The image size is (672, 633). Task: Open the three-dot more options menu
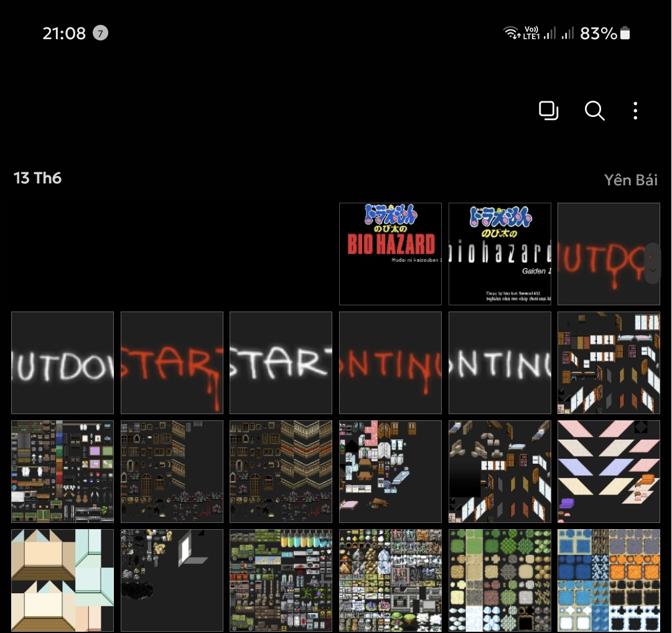tap(635, 111)
